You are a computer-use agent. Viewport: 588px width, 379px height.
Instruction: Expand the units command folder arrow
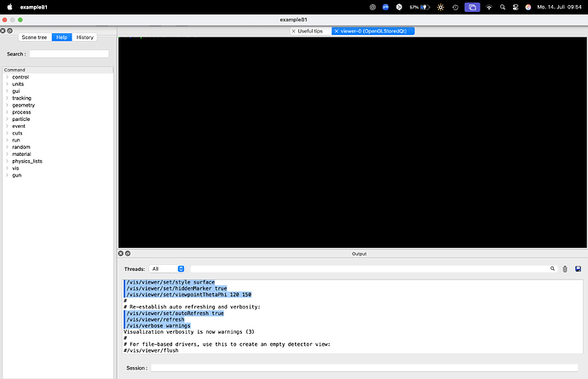pos(7,84)
